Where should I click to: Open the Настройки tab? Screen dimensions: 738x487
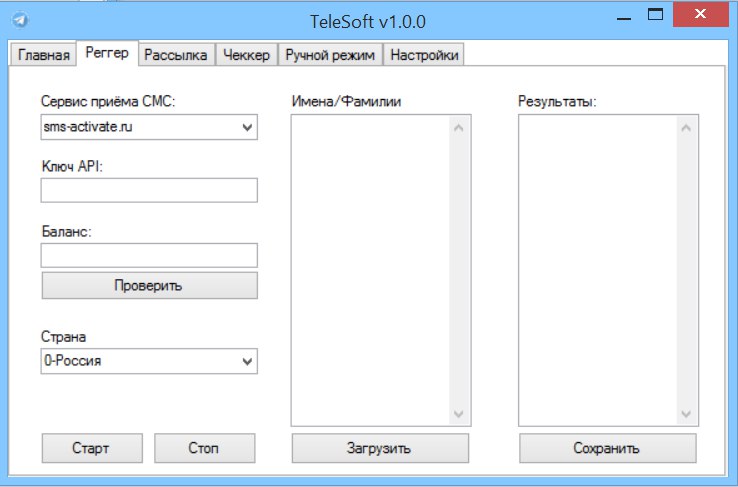pyautogui.click(x=425, y=55)
